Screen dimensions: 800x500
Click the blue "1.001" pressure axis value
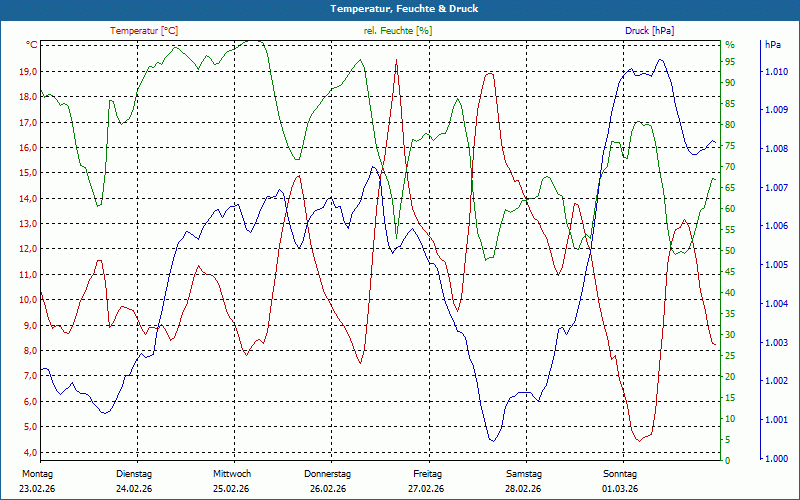click(776, 420)
